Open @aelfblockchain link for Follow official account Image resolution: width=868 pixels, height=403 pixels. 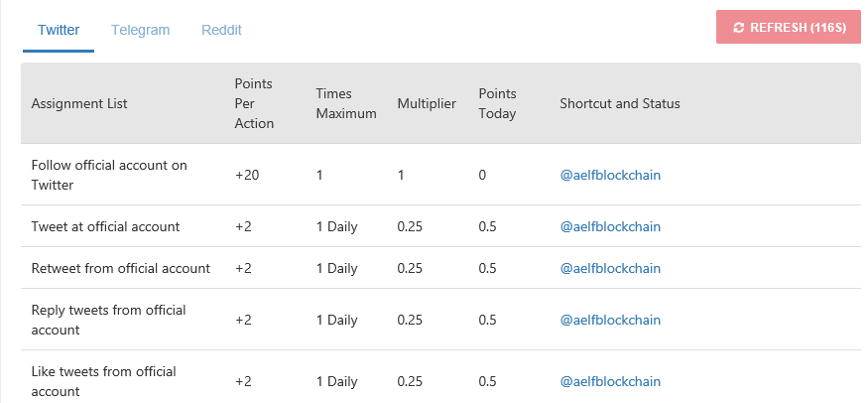pos(610,176)
